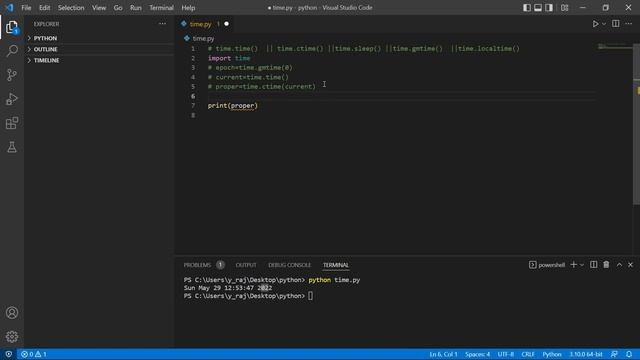Screen dimensions: 640x360
Task: Switch to the PROBLEMS tab
Action: point(197,265)
